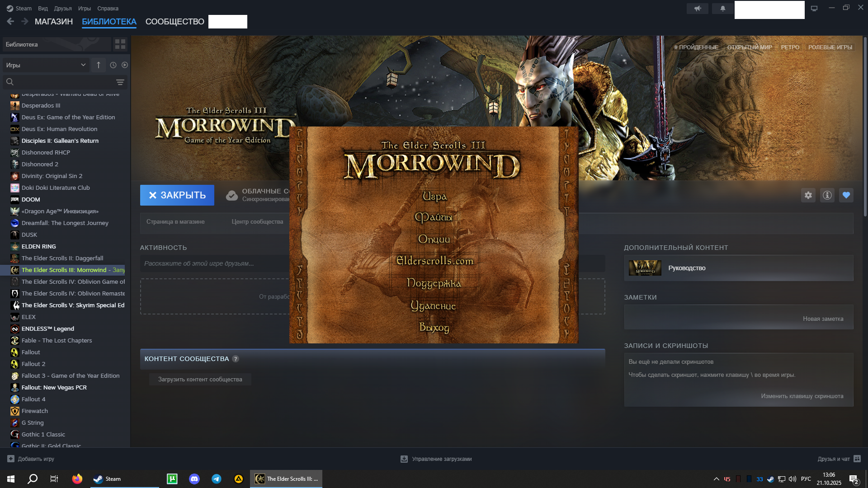Open the Steam menu
This screenshot has width=868, height=488.
click(19, 9)
